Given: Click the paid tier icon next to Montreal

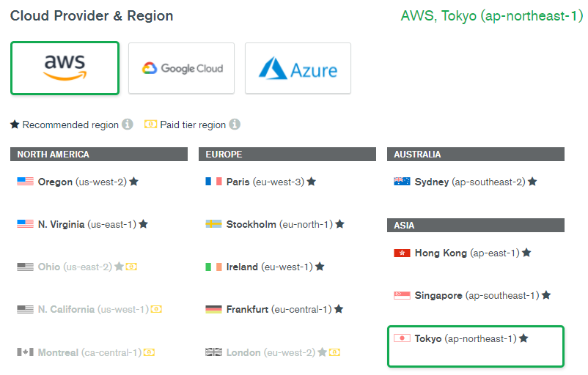Looking at the screenshot, I should point(150,352).
